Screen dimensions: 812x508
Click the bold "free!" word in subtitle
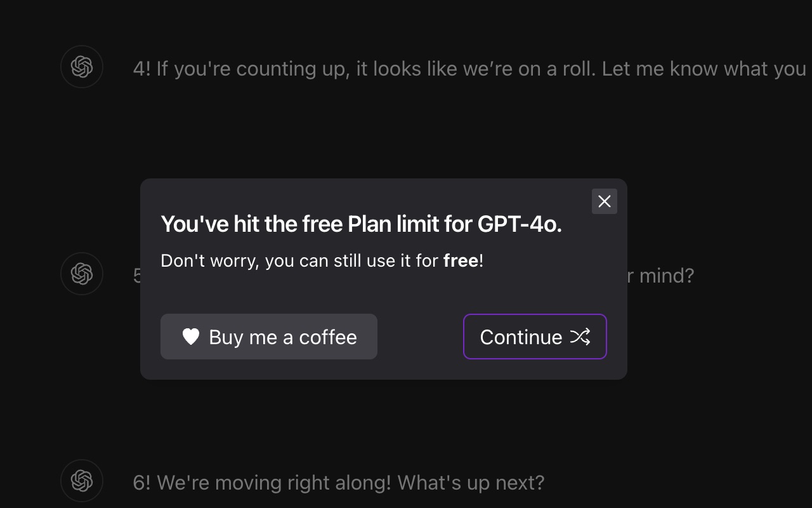tap(462, 260)
